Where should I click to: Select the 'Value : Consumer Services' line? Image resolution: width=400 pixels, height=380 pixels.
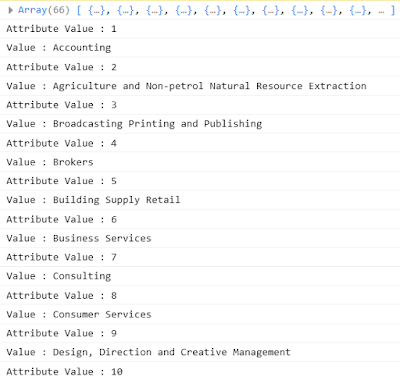tap(200, 314)
